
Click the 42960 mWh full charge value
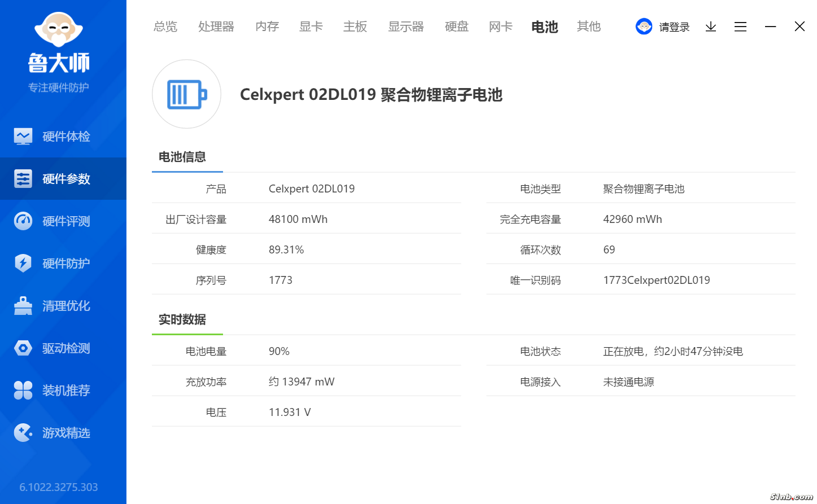point(632,219)
